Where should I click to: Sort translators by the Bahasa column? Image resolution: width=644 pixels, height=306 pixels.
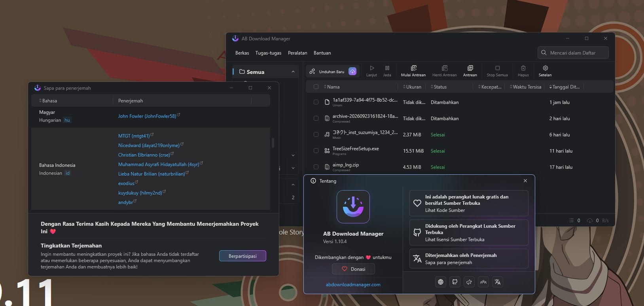[48, 101]
